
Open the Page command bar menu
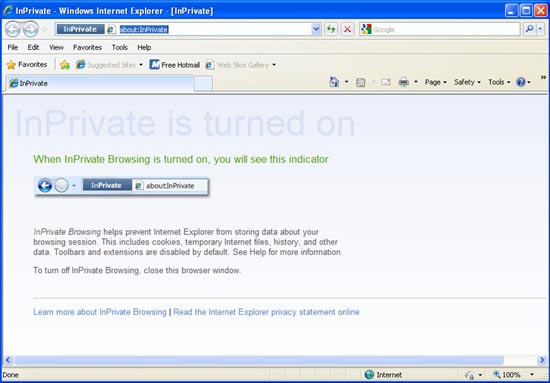[435, 82]
